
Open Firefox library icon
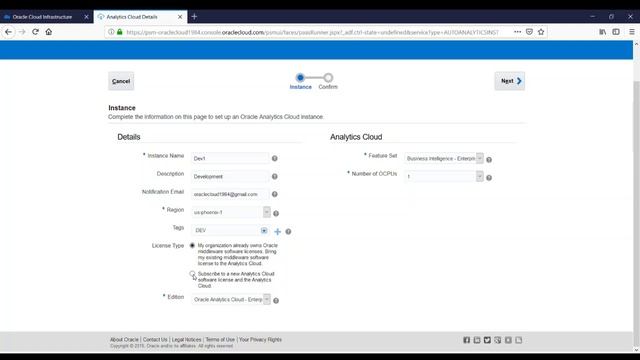click(x=602, y=32)
